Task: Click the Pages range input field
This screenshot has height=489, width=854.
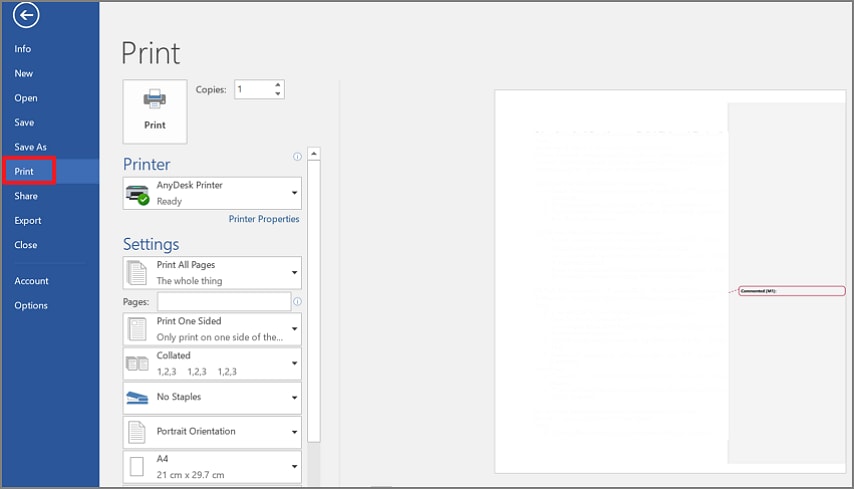Action: [x=224, y=301]
